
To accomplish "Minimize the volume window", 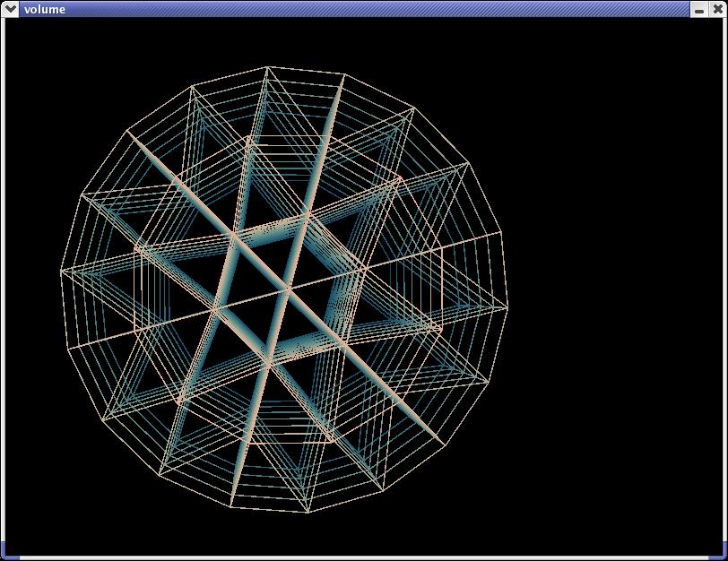I will pyautogui.click(x=698, y=9).
